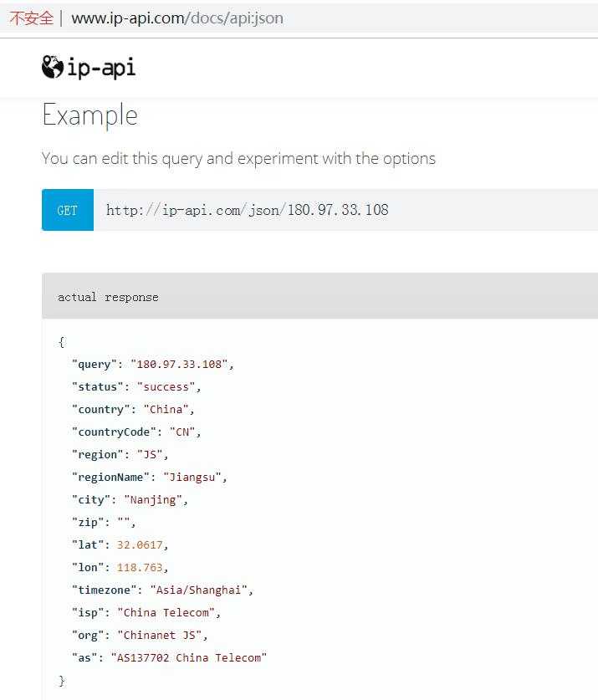Screen dimensions: 598x700
Task: Click the query URL input field
Action: click(345, 210)
